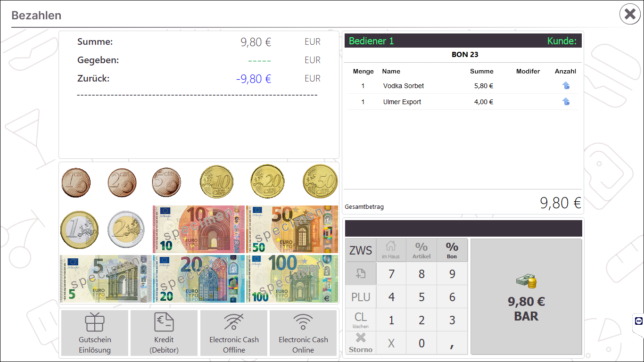This screenshot has height=362, width=644.
Task: Click the comma decimal key
Action: pos(452,343)
